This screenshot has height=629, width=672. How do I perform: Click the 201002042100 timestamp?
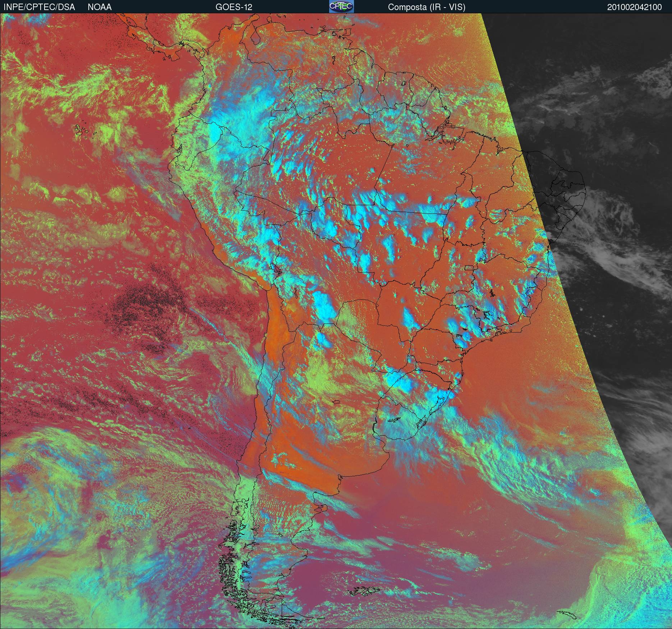point(635,7)
